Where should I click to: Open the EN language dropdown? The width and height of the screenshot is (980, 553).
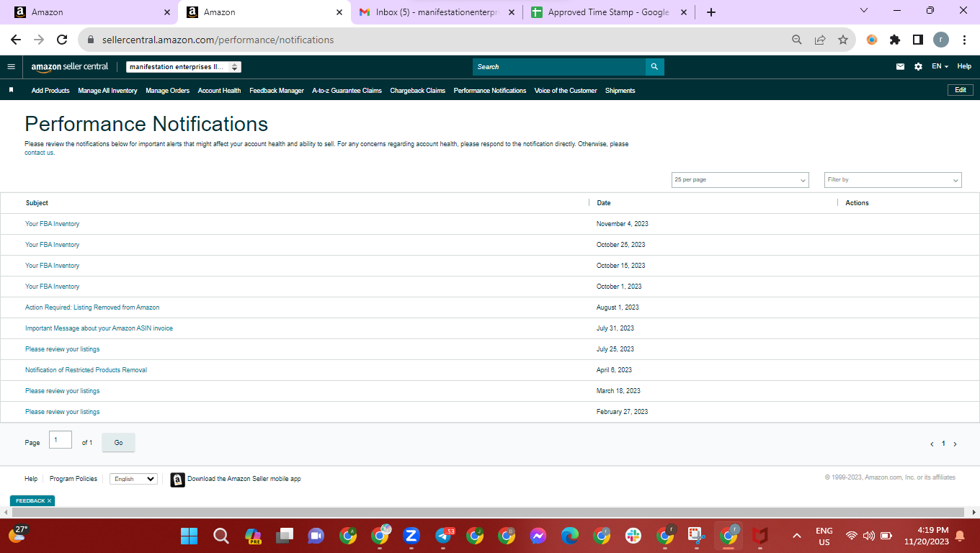(940, 67)
